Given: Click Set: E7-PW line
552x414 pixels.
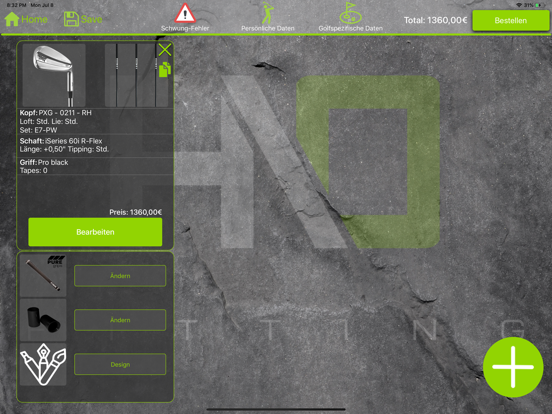Looking at the screenshot, I should (x=38, y=130).
